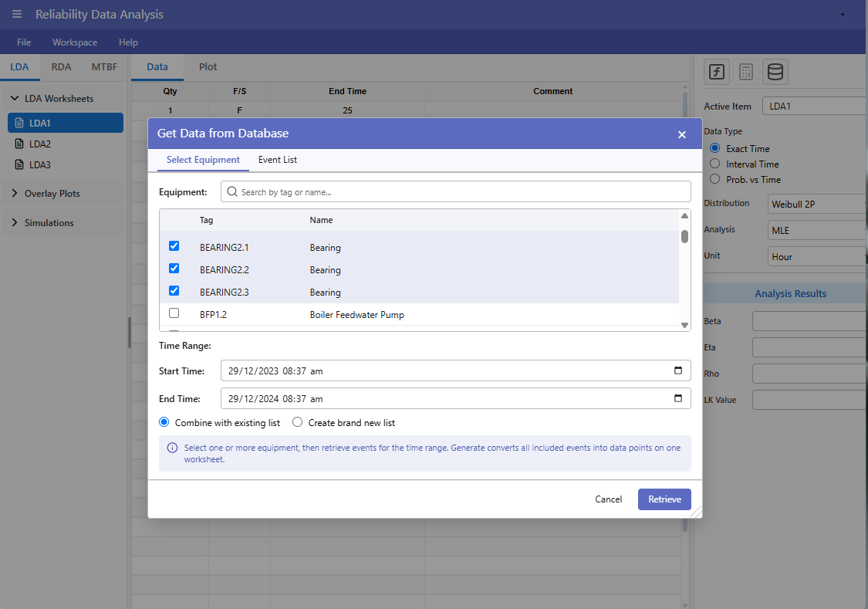Click the function (f) toolbar icon
The width and height of the screenshot is (868, 609).
click(717, 72)
